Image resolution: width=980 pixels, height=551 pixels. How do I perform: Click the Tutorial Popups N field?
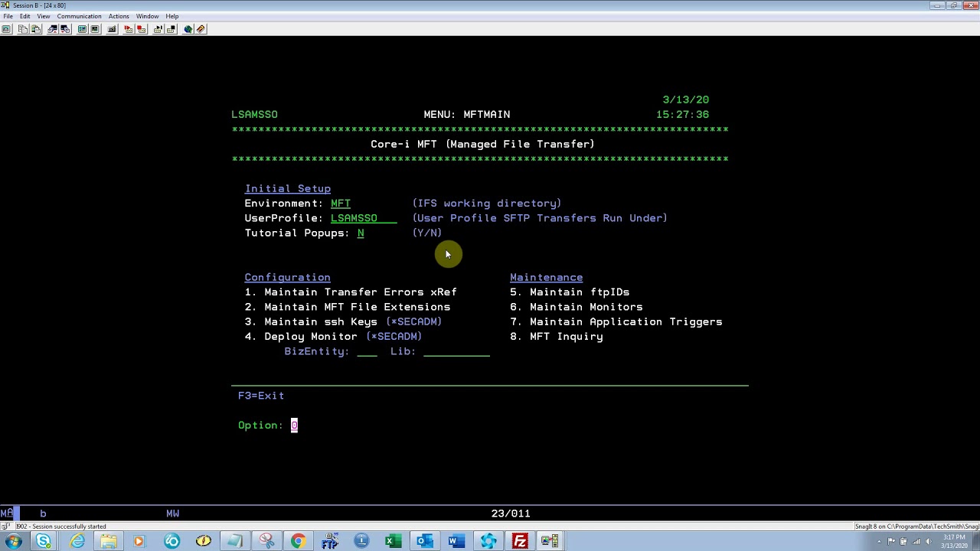point(361,233)
